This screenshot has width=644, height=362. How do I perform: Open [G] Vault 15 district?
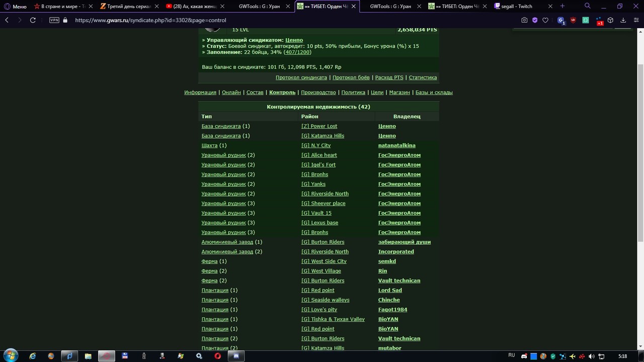click(316, 213)
